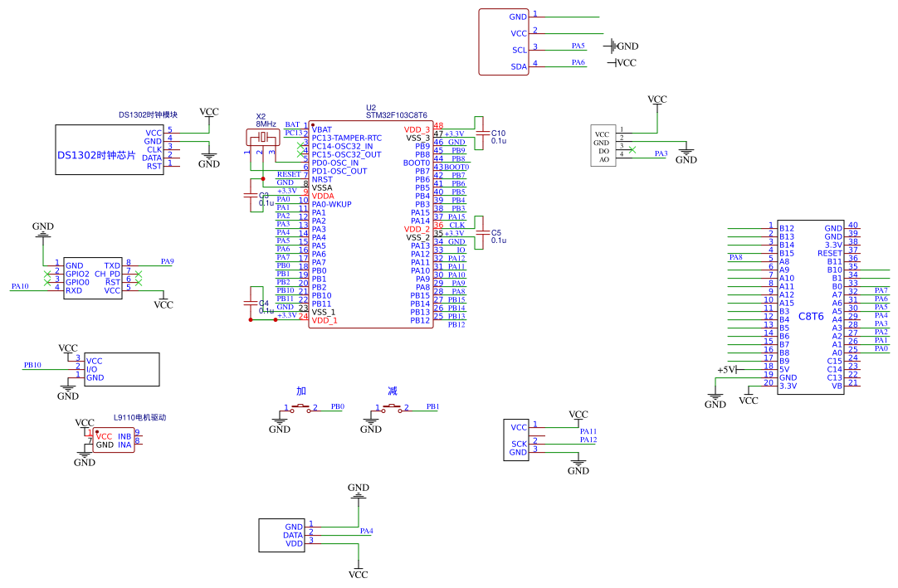
Task: Click the C10 capacitor symbol
Action: tap(480, 133)
